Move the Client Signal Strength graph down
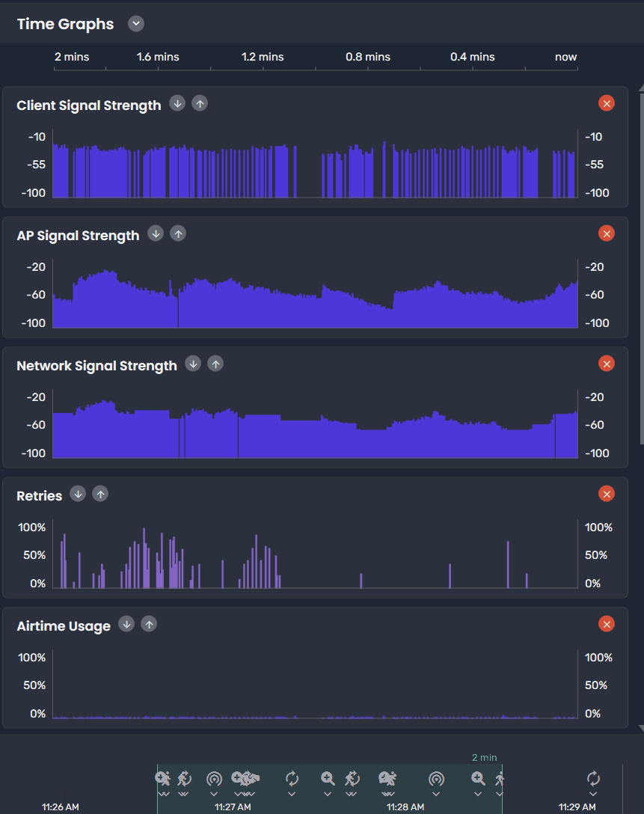Screen dimensions: 644x814 [x=177, y=103]
